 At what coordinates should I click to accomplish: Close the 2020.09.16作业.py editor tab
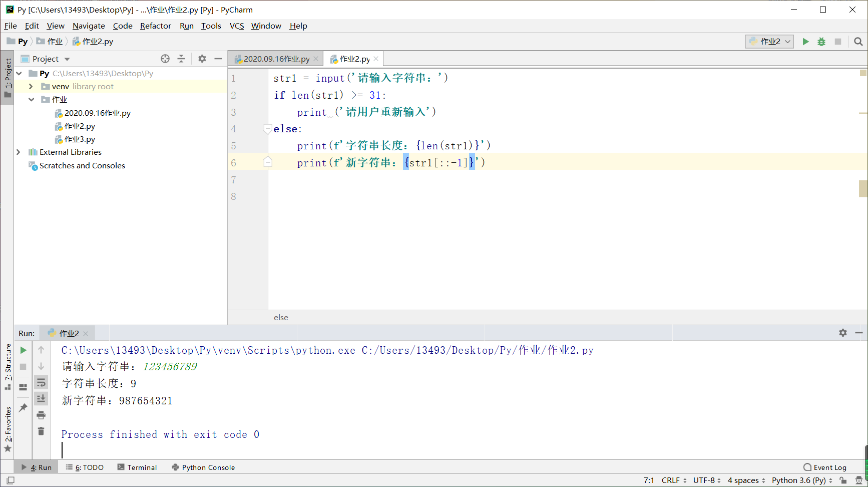pos(316,59)
